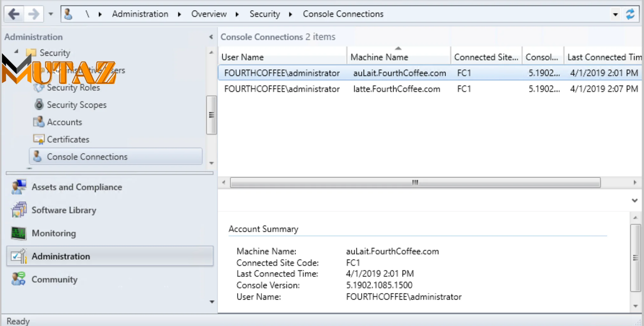Screen dimensions: 644x326
Task: Click tree scrollbar down arrow
Action: click(211, 163)
